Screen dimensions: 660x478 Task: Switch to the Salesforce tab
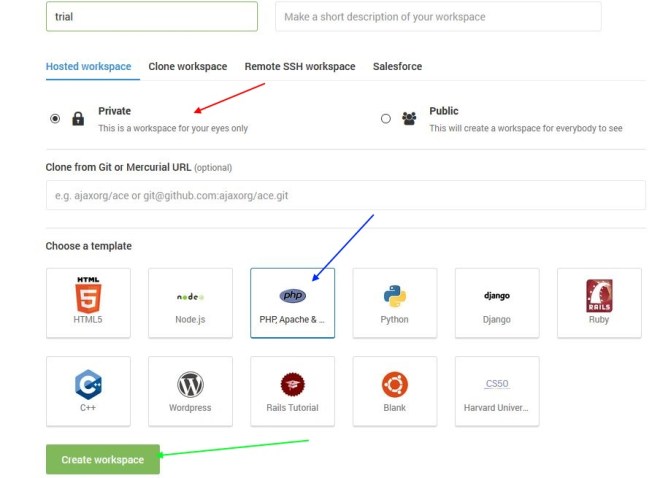click(397, 66)
